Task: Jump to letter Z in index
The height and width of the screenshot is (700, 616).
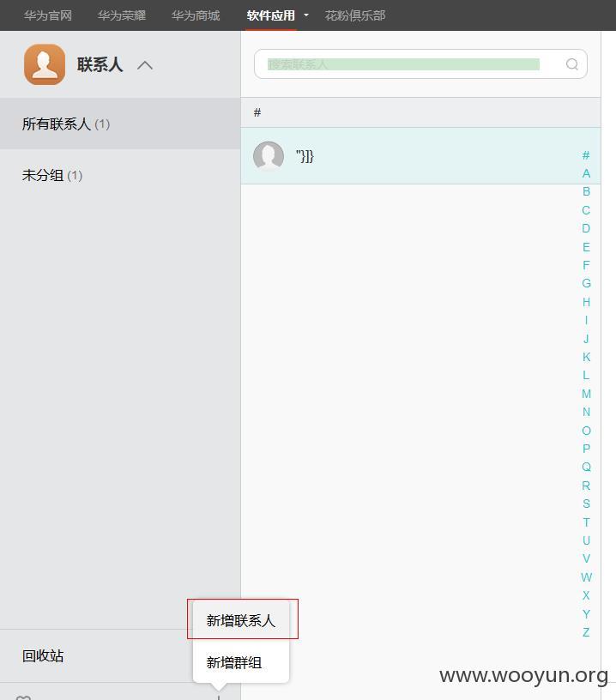Action: click(x=586, y=632)
